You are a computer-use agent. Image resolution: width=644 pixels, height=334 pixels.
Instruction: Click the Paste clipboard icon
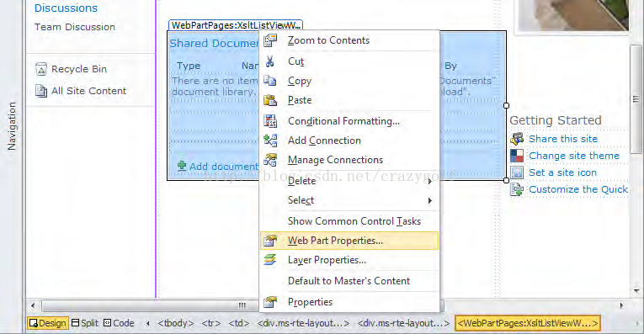270,100
